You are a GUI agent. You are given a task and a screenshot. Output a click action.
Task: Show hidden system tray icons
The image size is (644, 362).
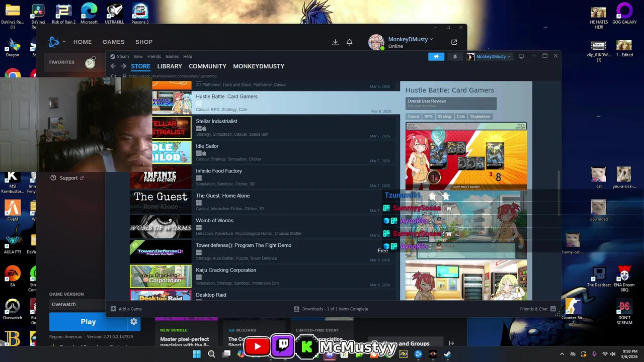tap(562, 354)
